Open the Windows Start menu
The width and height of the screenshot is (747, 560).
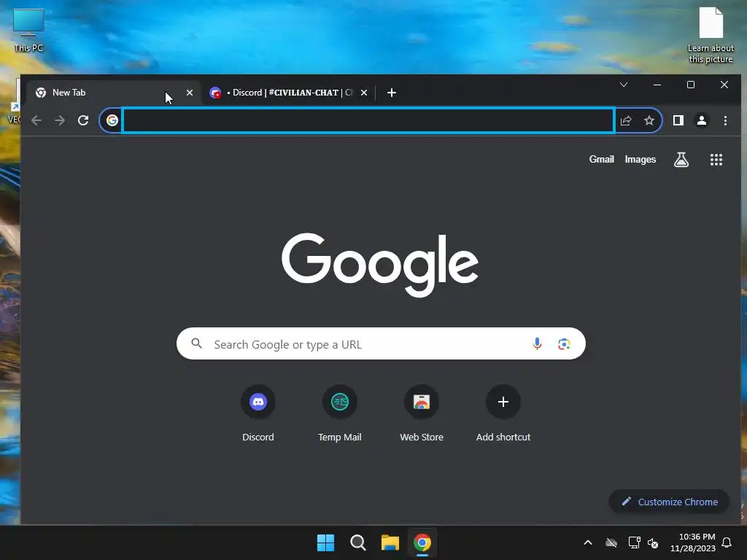[x=326, y=542]
